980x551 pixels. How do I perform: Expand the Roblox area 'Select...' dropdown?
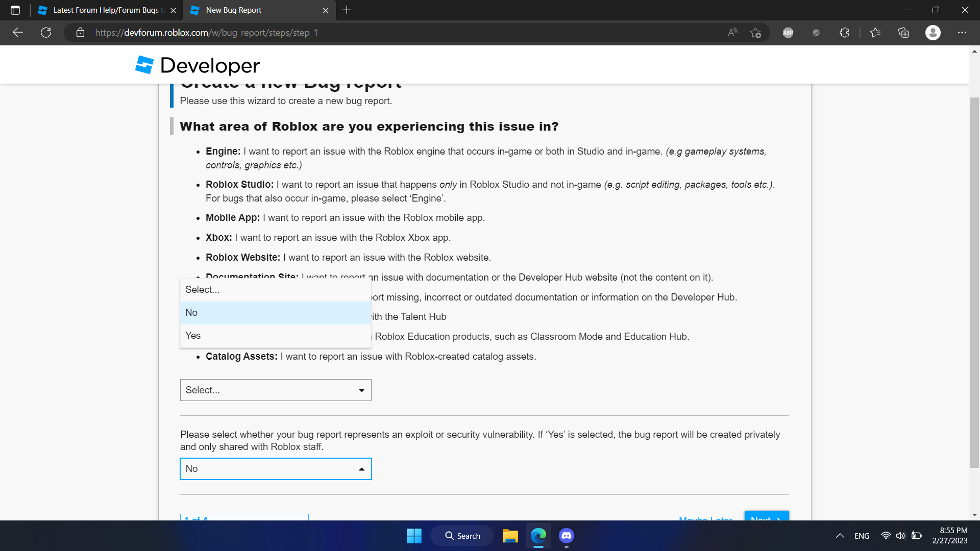click(275, 390)
